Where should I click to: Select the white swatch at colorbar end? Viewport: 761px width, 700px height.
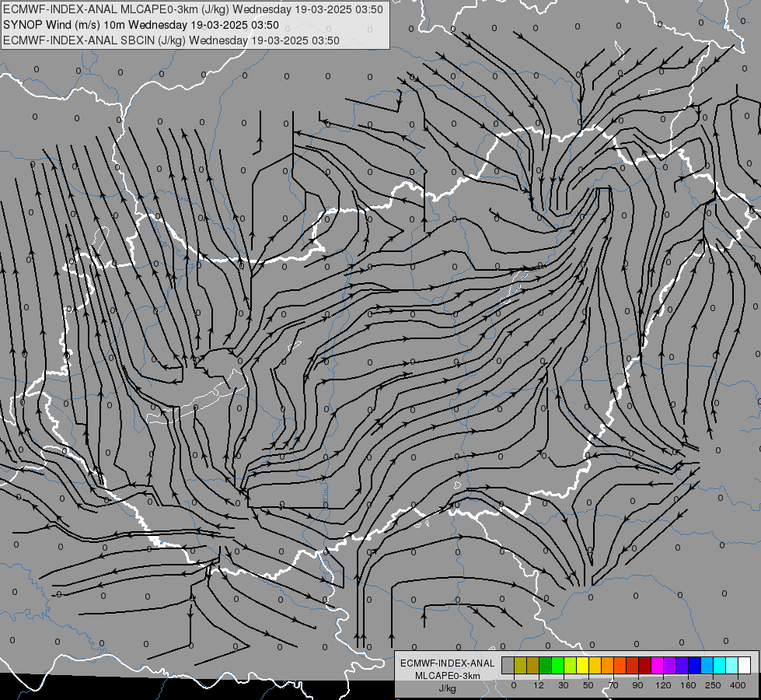[745, 666]
